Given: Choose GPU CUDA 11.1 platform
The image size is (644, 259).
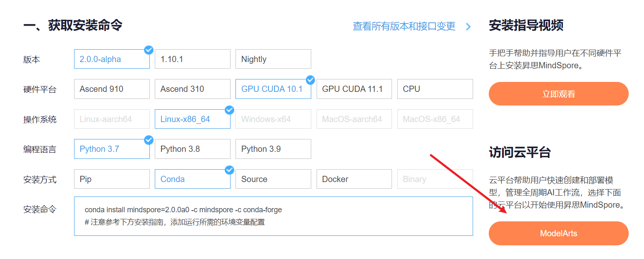Looking at the screenshot, I should click(x=354, y=89).
